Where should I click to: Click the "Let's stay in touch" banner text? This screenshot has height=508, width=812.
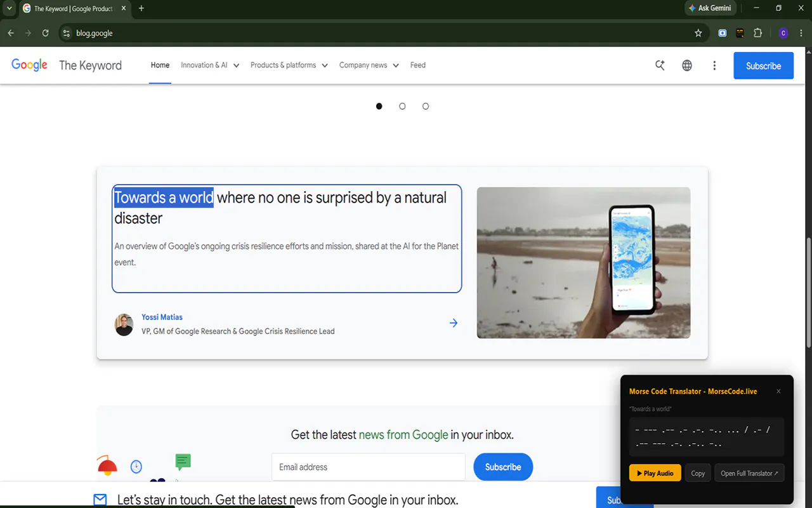point(287,500)
